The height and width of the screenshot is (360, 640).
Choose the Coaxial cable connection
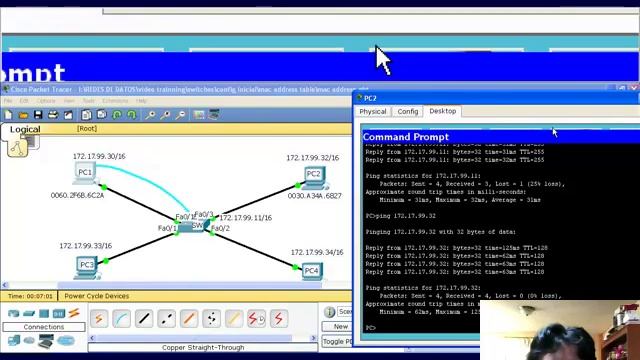(233, 319)
